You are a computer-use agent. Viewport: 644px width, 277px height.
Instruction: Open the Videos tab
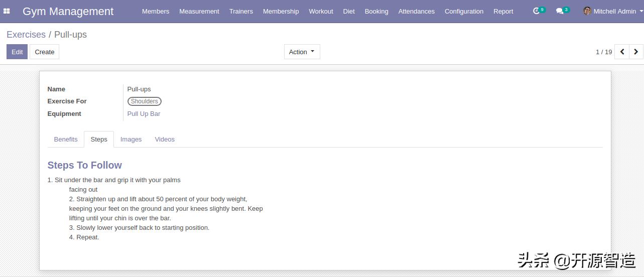165,140
